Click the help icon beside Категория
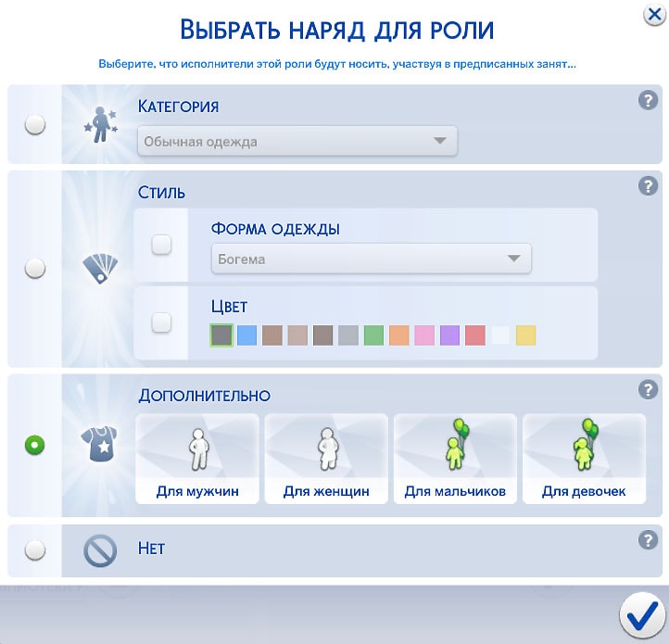This screenshot has width=669, height=644. [x=648, y=101]
